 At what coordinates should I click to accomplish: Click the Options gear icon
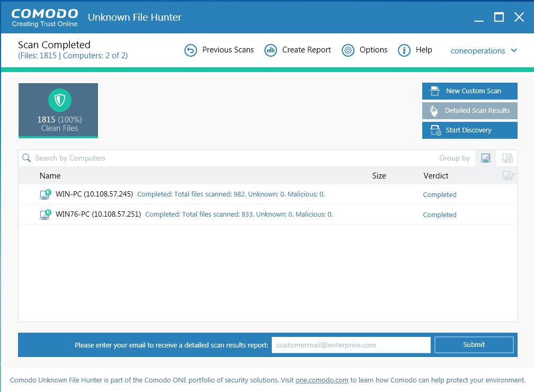pos(348,50)
